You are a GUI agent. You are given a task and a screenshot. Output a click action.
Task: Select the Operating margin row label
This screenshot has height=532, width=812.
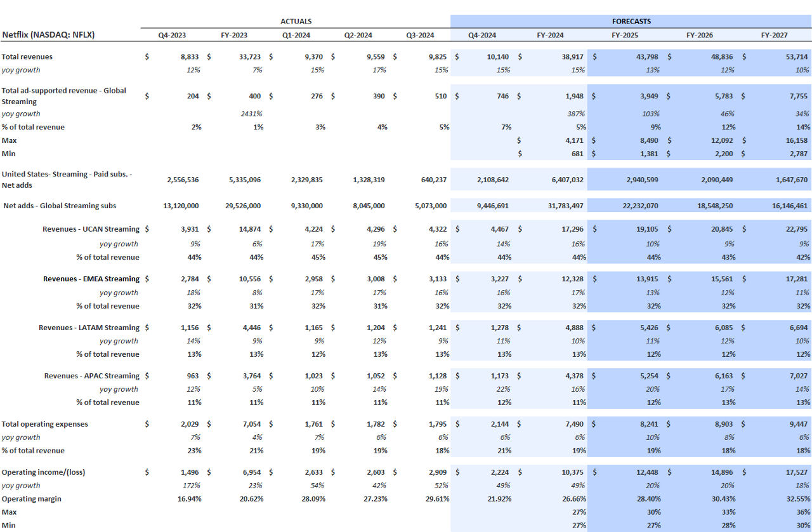pyautogui.click(x=32, y=499)
